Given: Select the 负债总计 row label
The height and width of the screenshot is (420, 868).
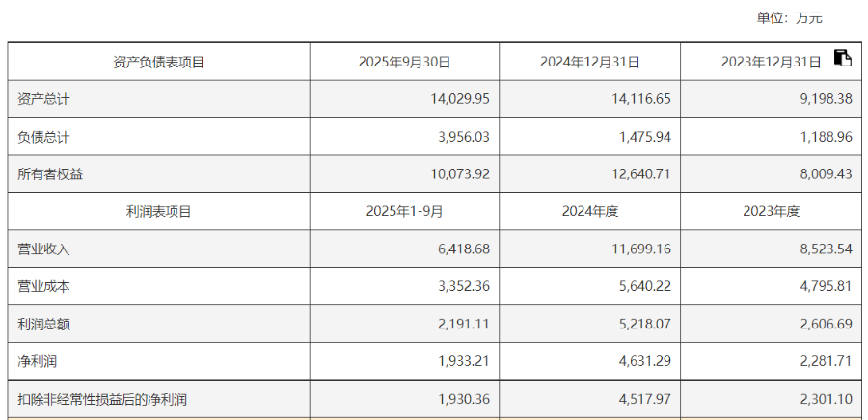Looking at the screenshot, I should [x=43, y=137].
